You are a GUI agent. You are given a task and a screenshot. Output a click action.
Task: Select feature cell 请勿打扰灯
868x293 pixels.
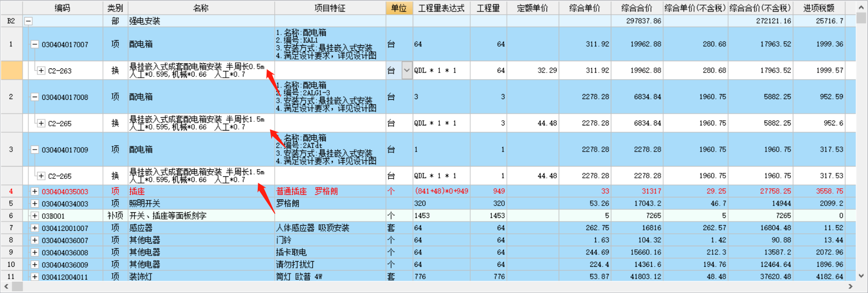coord(330,265)
